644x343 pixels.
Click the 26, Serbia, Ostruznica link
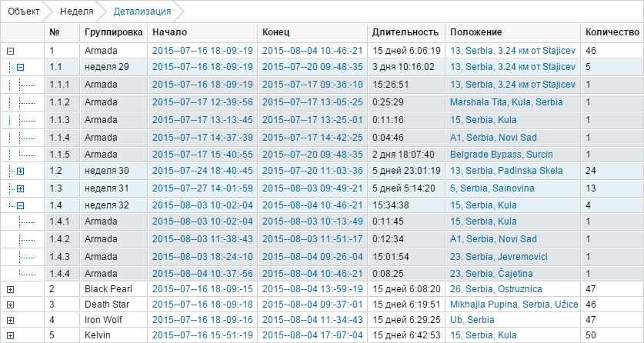coord(497,289)
